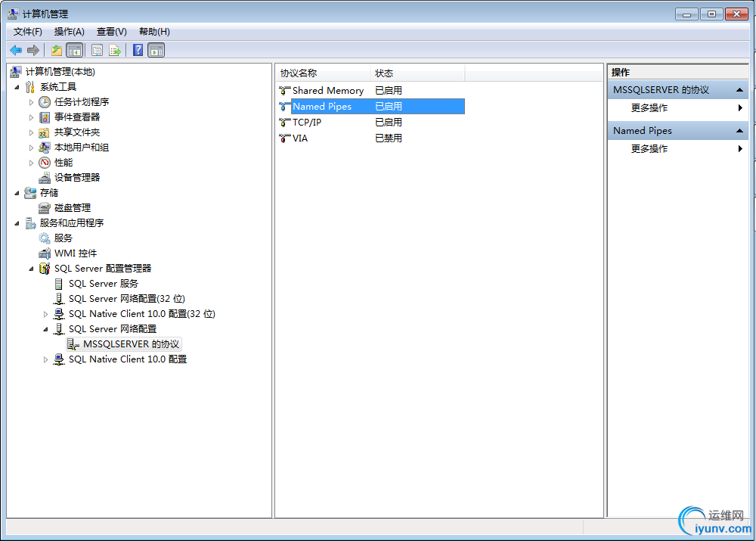This screenshot has width=756, height=541.
Task: Expand the 本地用户和组 node
Action: (31, 148)
